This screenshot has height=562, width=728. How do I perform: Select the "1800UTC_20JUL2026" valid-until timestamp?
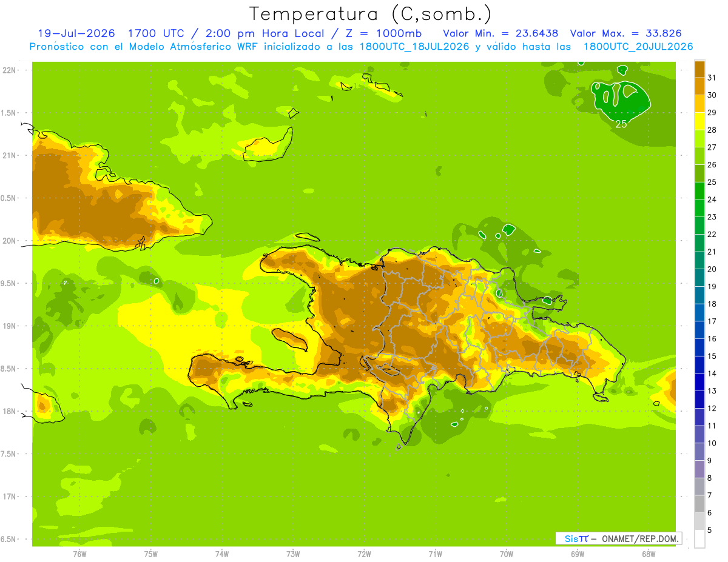(638, 47)
